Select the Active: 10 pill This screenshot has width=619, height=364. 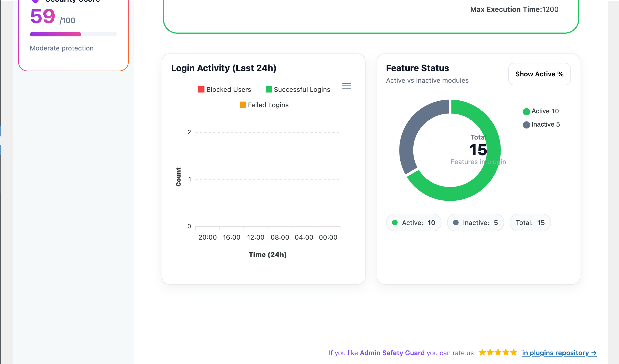coord(414,223)
